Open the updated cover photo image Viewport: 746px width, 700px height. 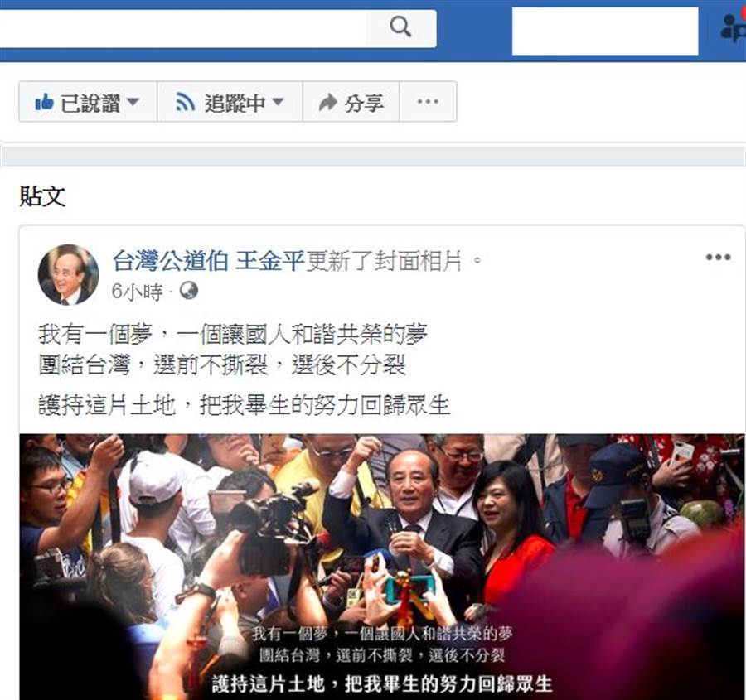382,567
